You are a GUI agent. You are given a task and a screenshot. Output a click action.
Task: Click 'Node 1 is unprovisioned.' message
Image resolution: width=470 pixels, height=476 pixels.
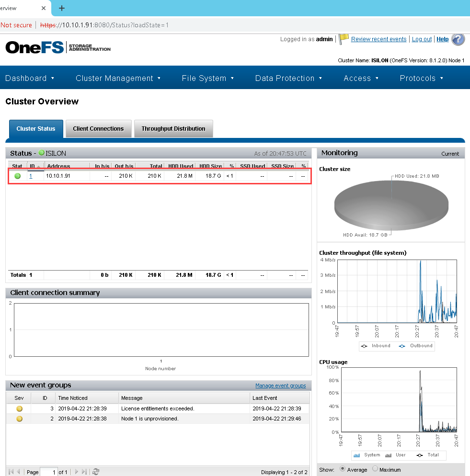[150, 419]
